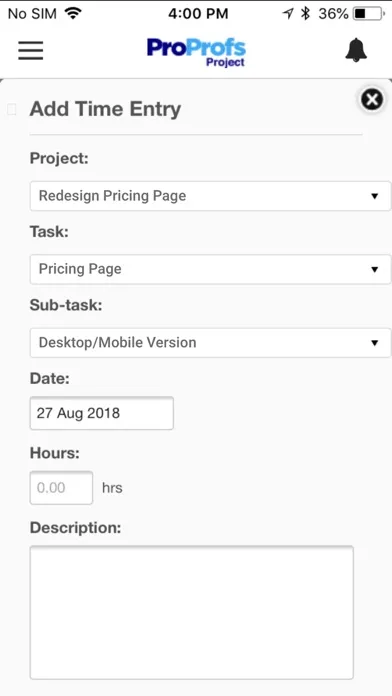Tap the Add Time Entry heading
Viewport: 392px width, 696px height.
pos(105,109)
